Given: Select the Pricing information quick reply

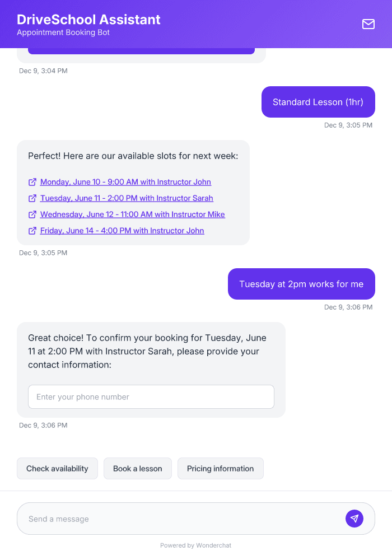Looking at the screenshot, I should pos(220,468).
